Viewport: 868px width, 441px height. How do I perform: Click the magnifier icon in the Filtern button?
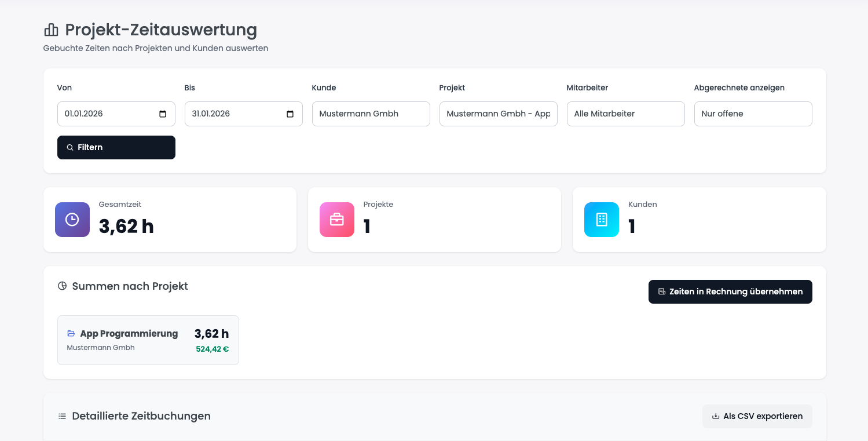click(71, 147)
